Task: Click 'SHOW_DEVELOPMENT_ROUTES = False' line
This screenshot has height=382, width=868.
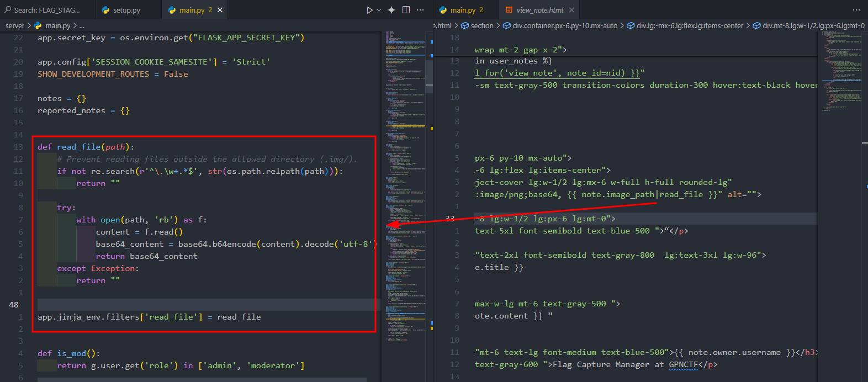Action: coord(113,74)
